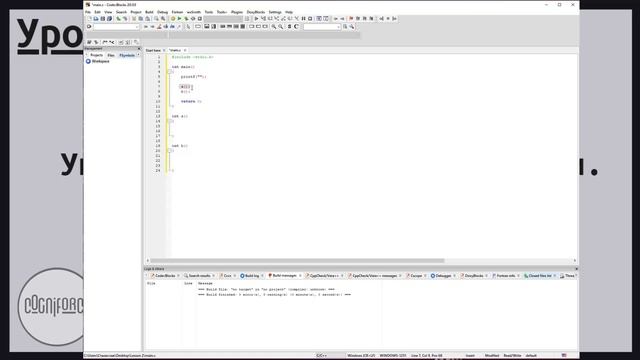The image size is (640, 360).
Task: Click the Debug / Continue arrow icon
Action: [x=256, y=19]
